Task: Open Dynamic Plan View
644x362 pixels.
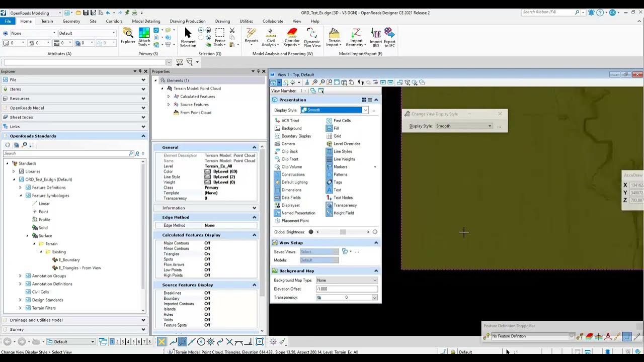Action: (312, 38)
